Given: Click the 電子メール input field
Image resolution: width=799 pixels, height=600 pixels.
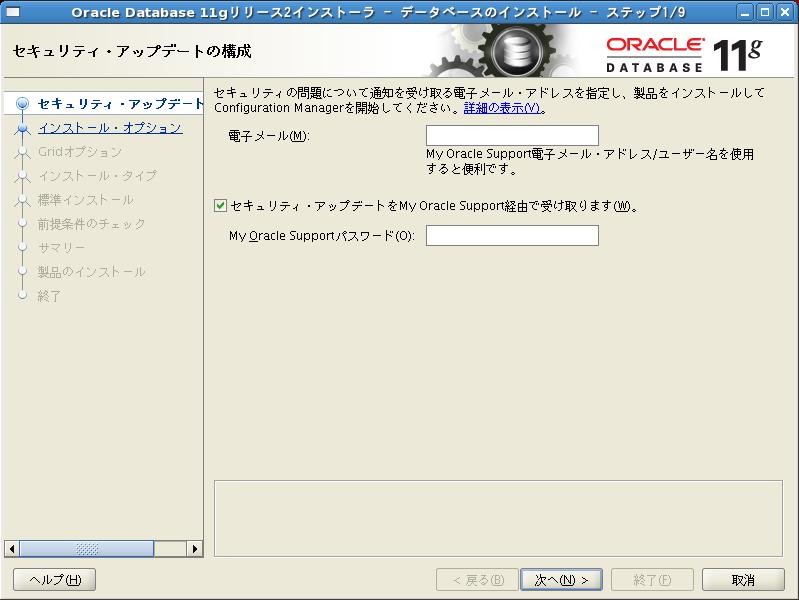Looking at the screenshot, I should click(x=512, y=136).
